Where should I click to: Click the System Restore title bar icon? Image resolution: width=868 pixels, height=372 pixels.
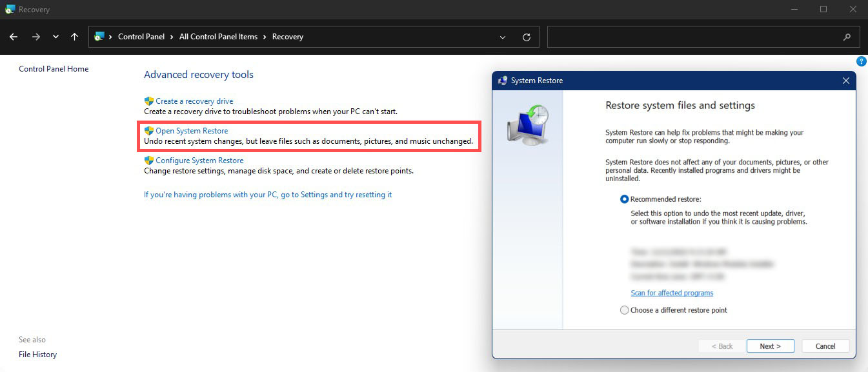tap(503, 81)
